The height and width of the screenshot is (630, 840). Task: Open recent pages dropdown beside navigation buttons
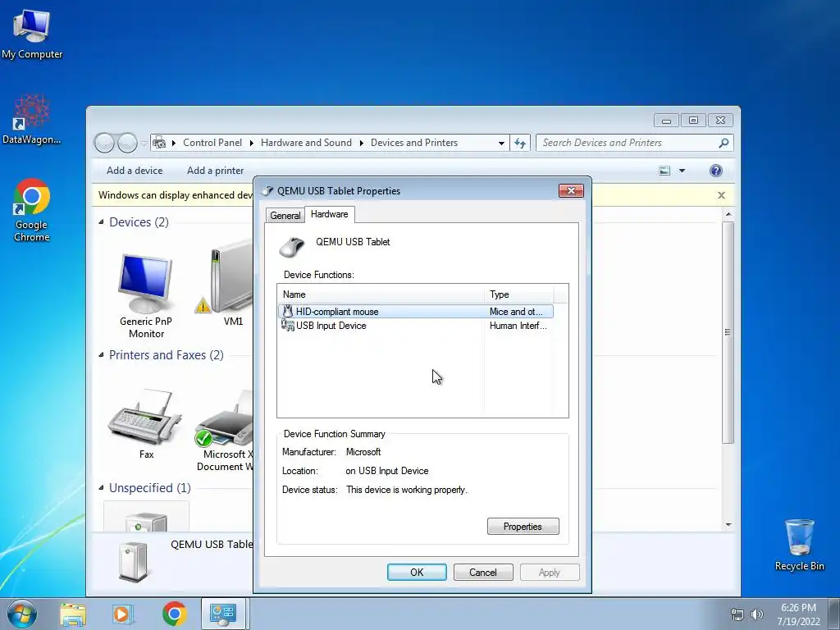click(144, 143)
